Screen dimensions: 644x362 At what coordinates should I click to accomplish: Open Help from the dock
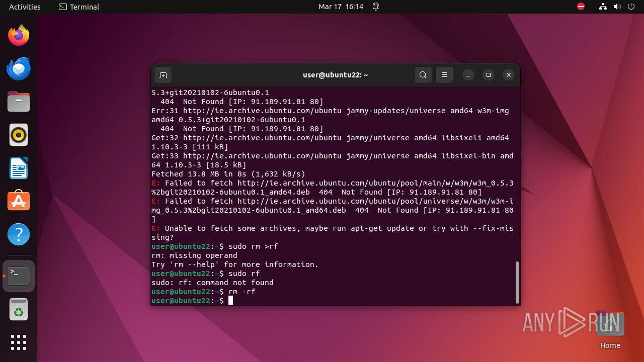(x=19, y=234)
